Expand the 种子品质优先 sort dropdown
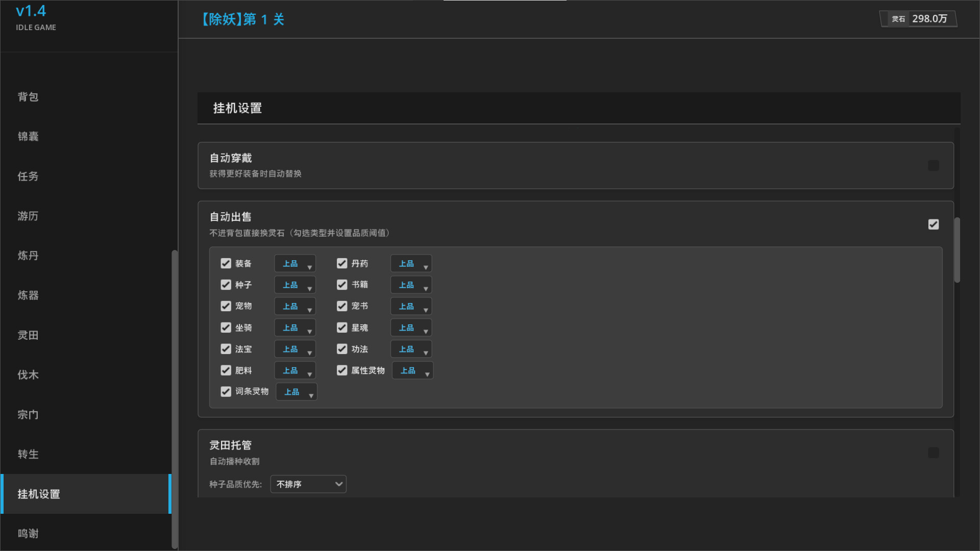Image resolution: width=980 pixels, height=551 pixels. 308,484
